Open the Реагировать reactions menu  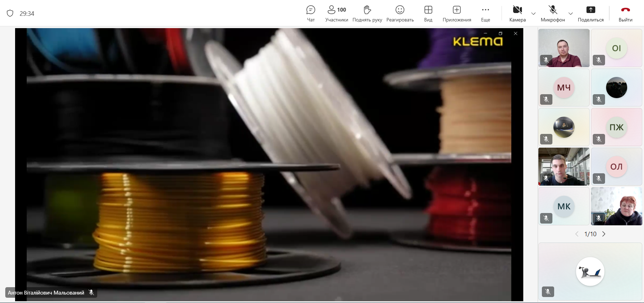(x=400, y=13)
